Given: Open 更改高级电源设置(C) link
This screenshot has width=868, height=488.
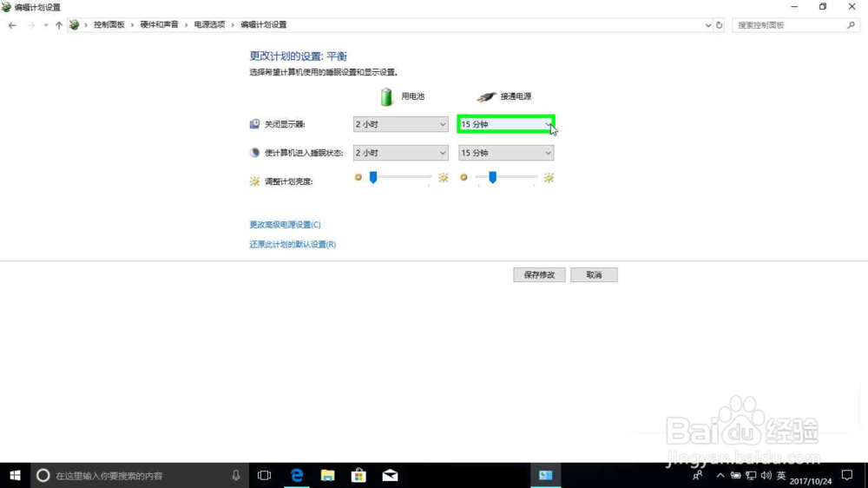Looking at the screenshot, I should coord(285,224).
